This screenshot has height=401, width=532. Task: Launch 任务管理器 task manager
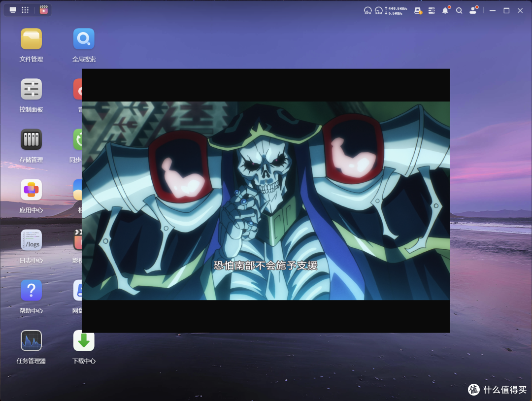click(31, 347)
